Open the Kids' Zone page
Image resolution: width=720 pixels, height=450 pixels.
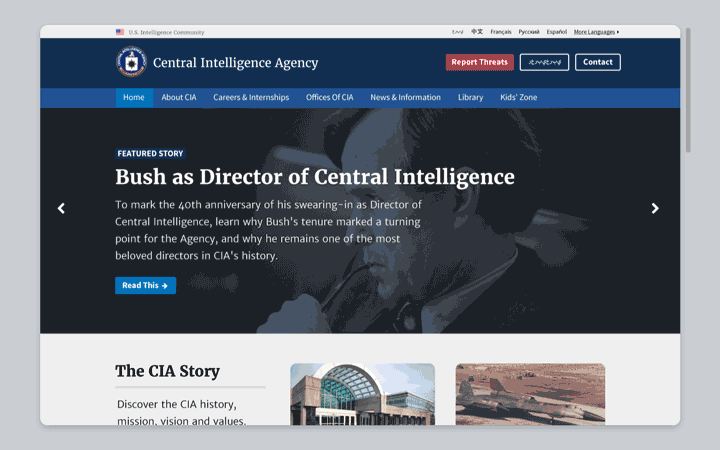click(x=518, y=97)
